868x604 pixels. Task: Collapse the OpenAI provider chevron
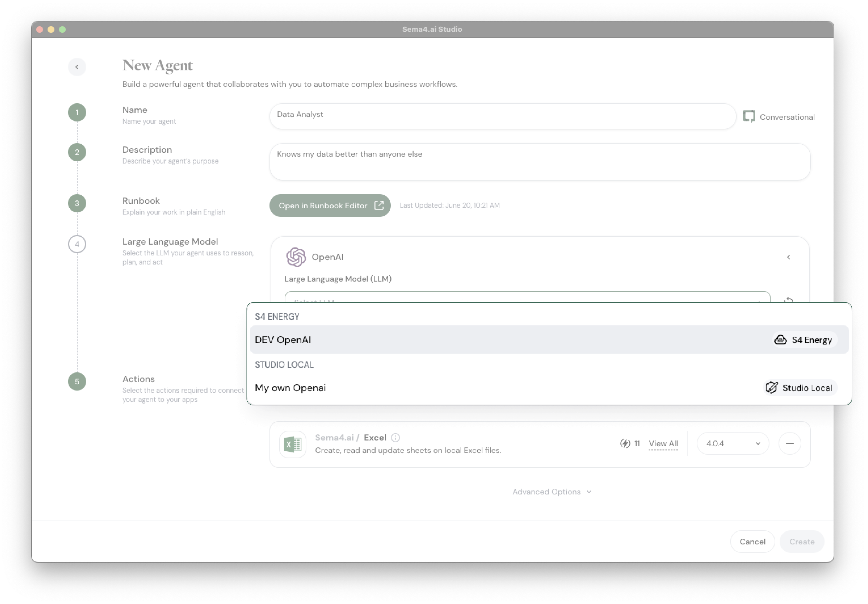[x=789, y=257]
